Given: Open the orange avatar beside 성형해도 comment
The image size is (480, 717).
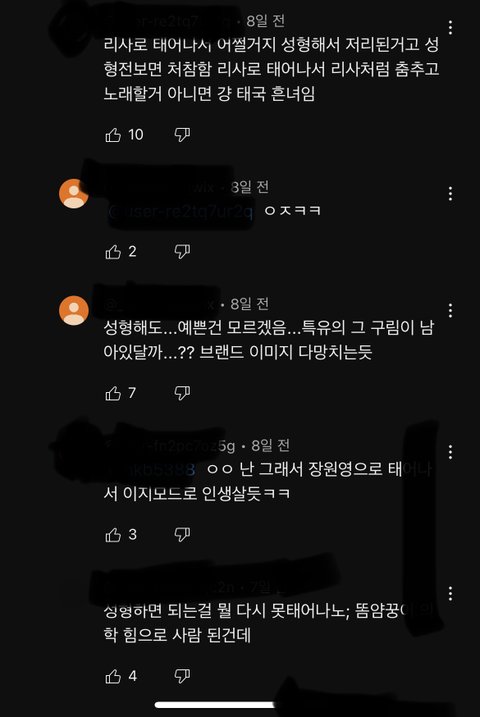Looking at the screenshot, I should [x=74, y=310].
